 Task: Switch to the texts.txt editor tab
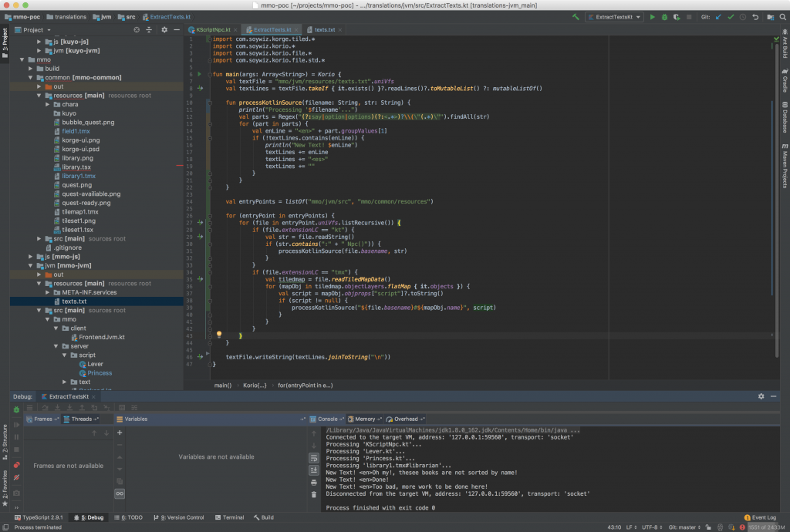pyautogui.click(x=324, y=29)
